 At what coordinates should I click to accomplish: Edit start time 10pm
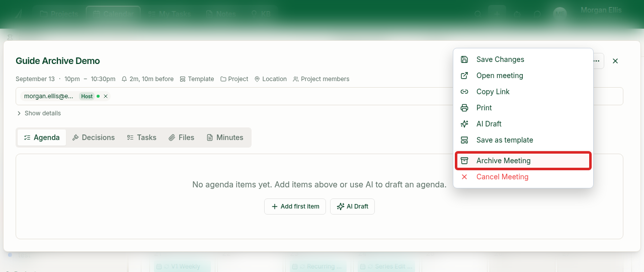[72, 79]
